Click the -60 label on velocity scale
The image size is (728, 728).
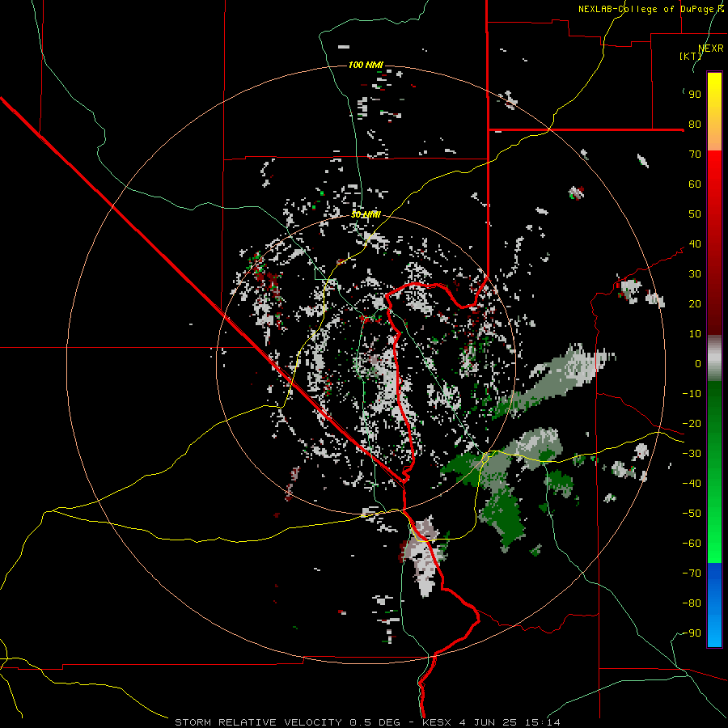[692, 544]
